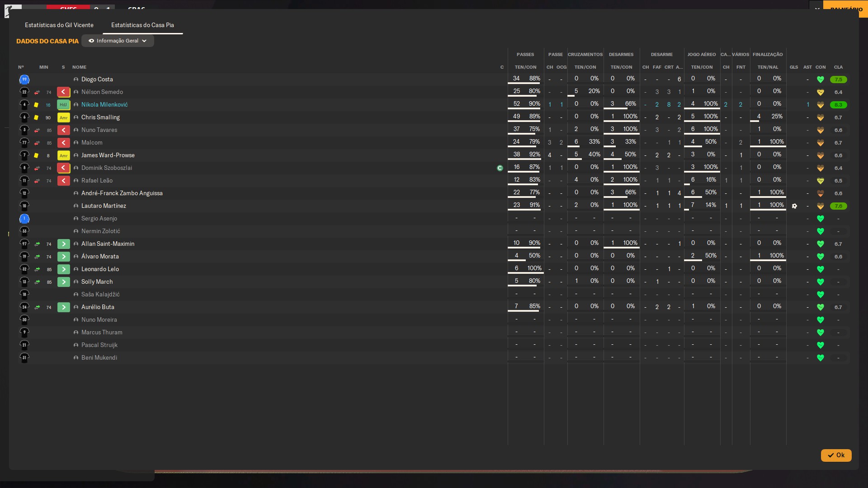
Task: Click the red substituted-off icon for Rafael Leão
Action: [63, 181]
